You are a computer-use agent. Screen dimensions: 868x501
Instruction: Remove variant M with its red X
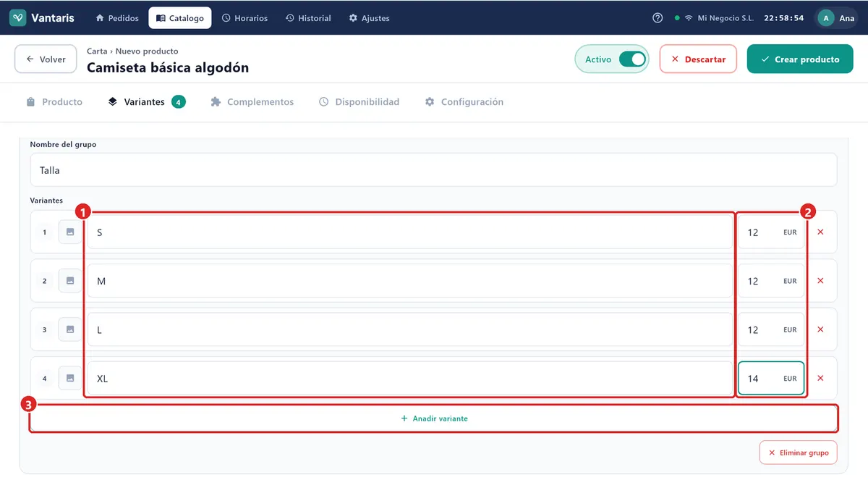tap(820, 281)
